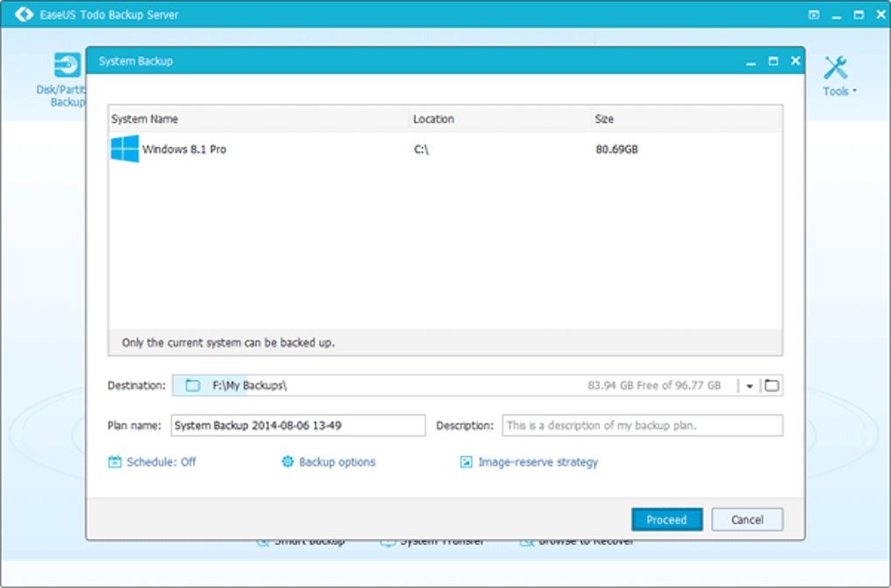
Task: Sort by System Name column header
Action: (x=259, y=119)
